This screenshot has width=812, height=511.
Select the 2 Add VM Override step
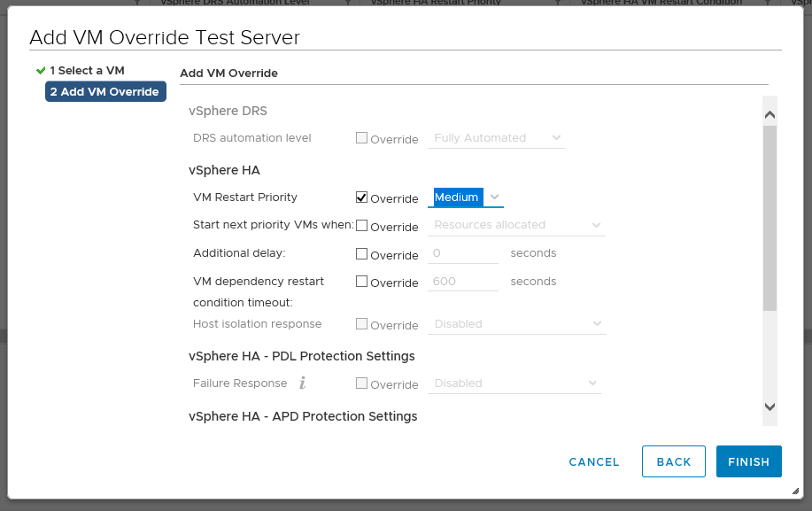pyautogui.click(x=104, y=91)
